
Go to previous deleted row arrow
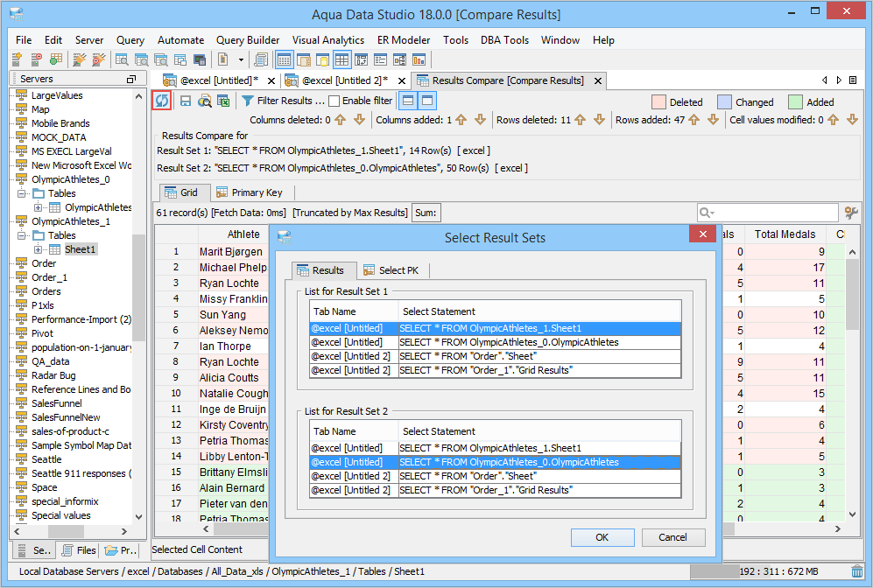[x=581, y=120]
